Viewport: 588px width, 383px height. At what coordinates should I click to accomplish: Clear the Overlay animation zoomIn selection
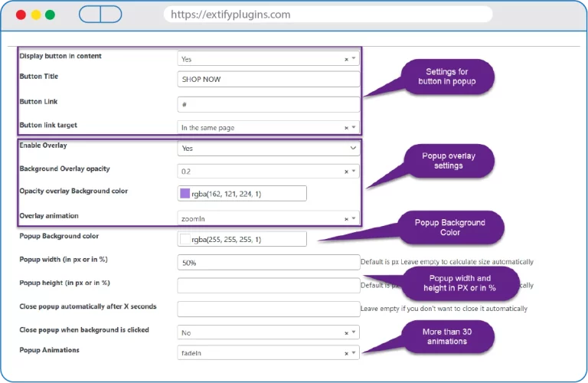click(346, 218)
